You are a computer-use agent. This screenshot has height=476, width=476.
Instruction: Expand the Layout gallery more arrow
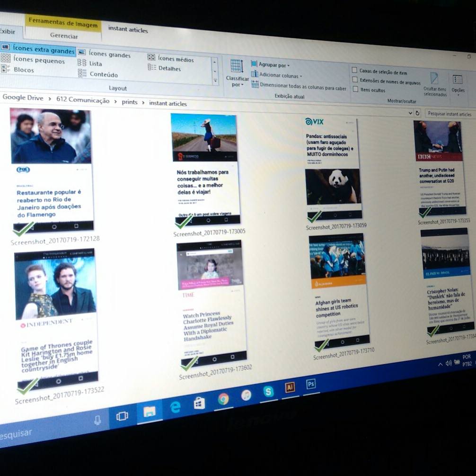215,81
